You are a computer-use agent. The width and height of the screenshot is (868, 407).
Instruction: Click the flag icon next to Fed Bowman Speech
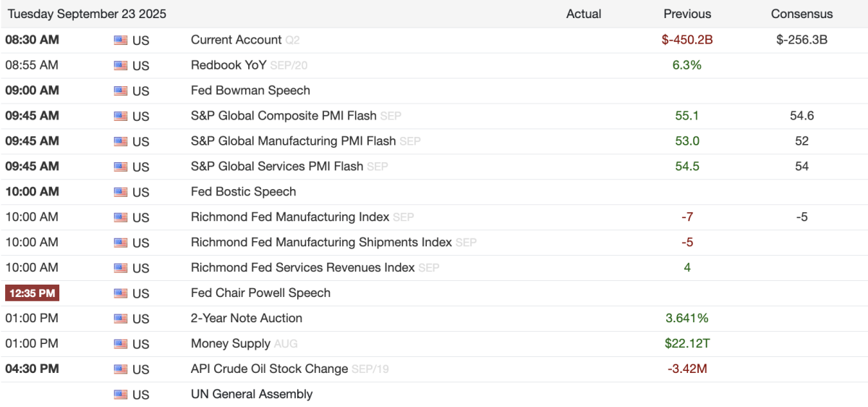tap(121, 91)
